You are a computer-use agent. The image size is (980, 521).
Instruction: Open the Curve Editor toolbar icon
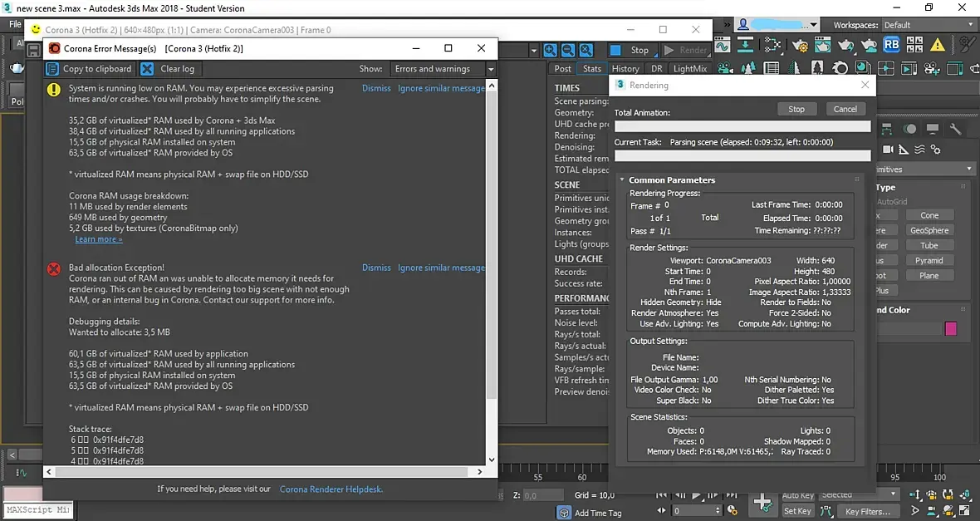(x=723, y=46)
